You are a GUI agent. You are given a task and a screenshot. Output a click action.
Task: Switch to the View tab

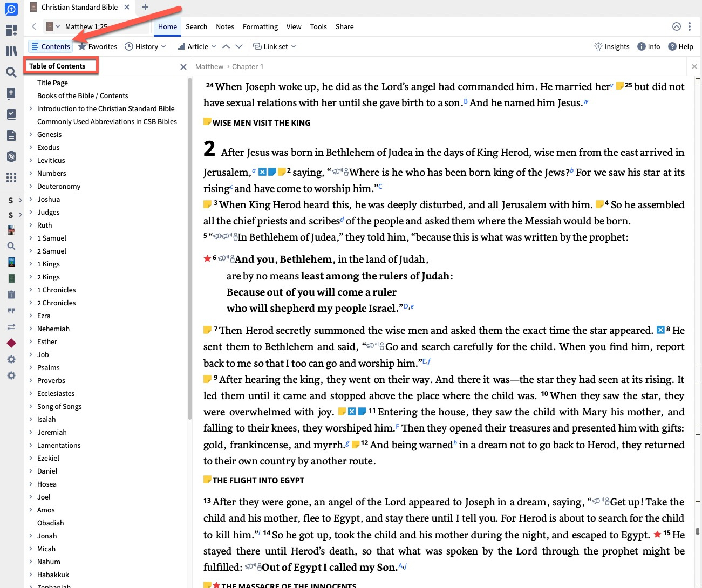click(x=294, y=26)
